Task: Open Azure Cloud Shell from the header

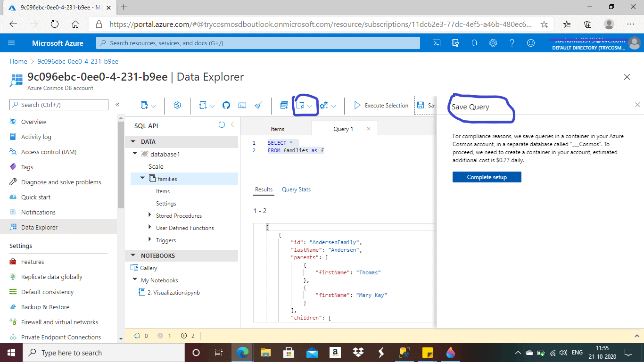Action: coord(437,43)
